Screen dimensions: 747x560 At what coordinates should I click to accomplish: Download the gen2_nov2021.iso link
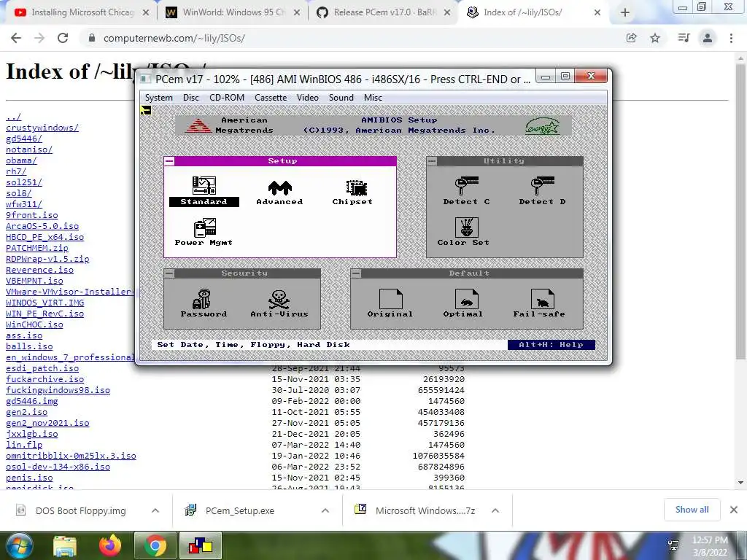tap(47, 423)
